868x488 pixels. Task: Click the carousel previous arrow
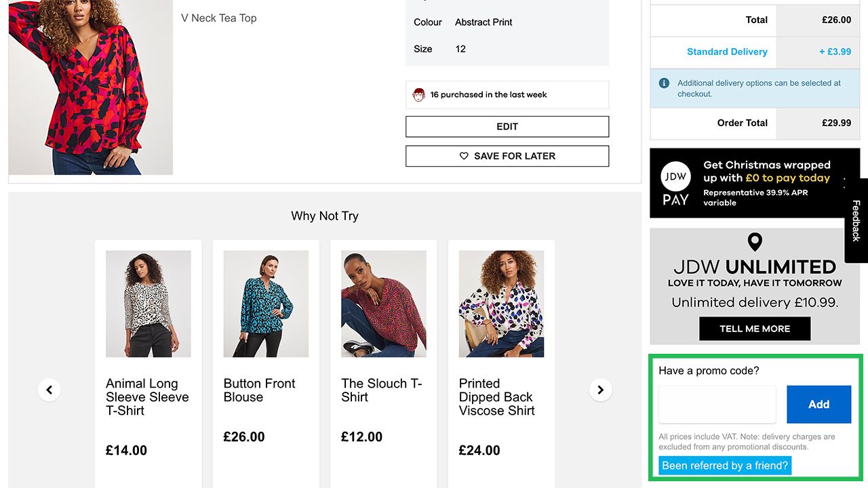50,390
